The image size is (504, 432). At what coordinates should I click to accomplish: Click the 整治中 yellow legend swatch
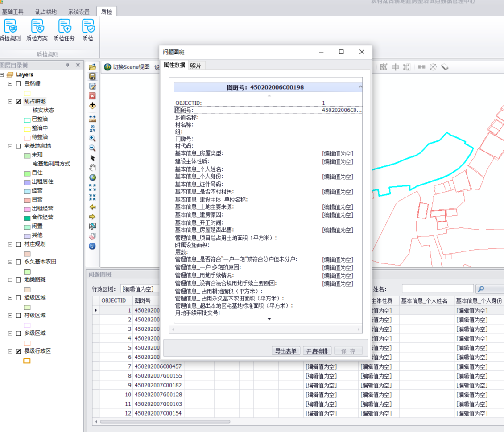(27, 129)
